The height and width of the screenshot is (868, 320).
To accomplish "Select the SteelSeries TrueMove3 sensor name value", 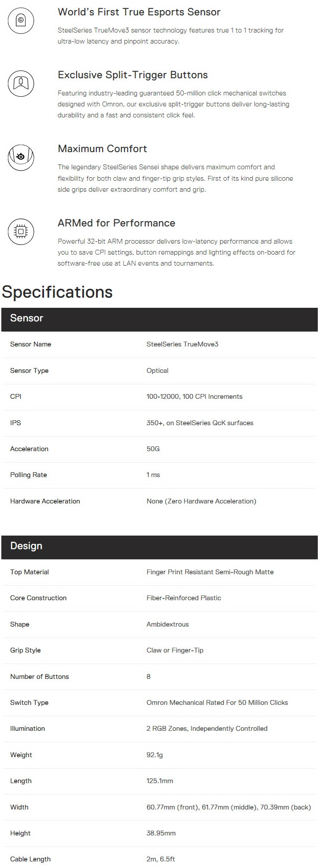I will [x=182, y=344].
